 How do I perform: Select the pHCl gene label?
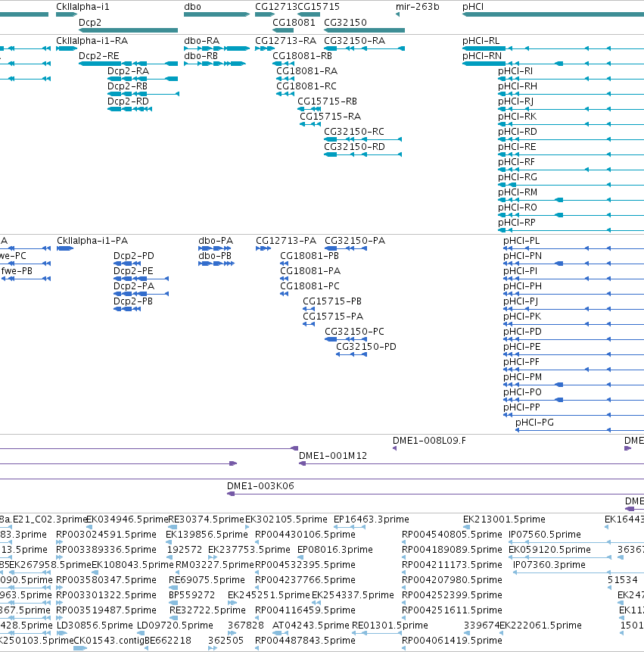click(x=473, y=7)
